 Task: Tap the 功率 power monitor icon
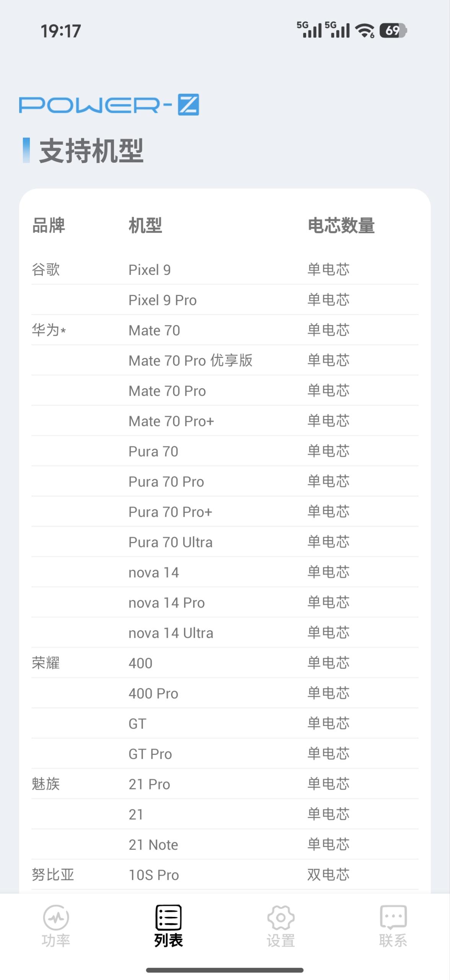click(x=56, y=917)
